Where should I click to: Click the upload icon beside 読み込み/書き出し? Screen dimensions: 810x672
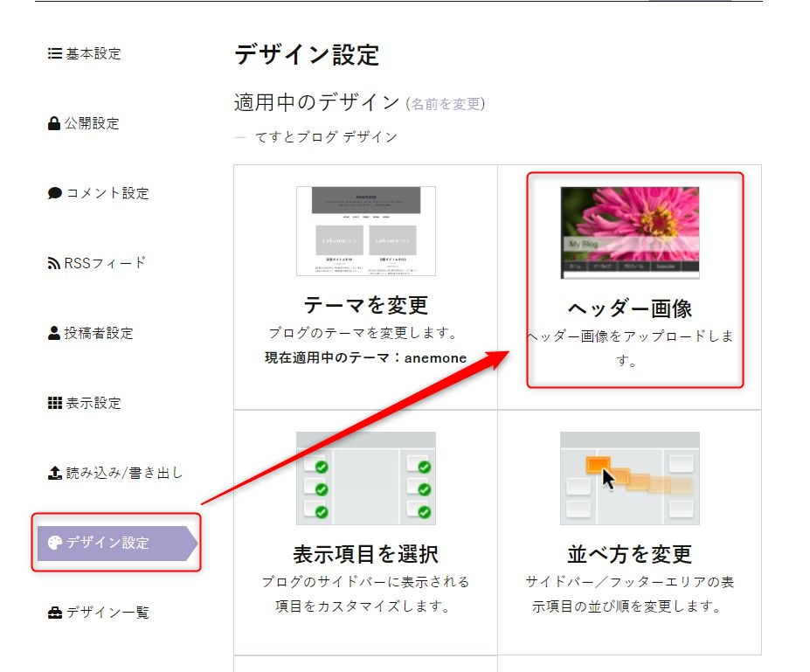click(55, 473)
